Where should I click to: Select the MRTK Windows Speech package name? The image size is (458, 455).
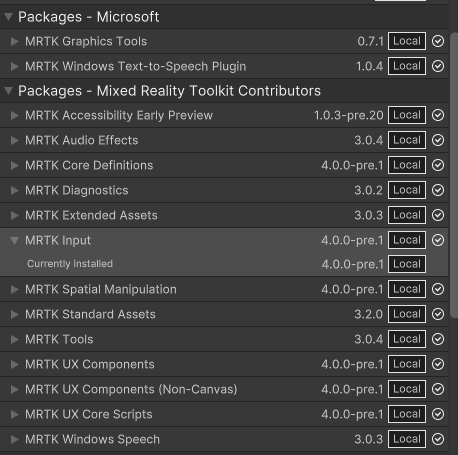coord(93,439)
